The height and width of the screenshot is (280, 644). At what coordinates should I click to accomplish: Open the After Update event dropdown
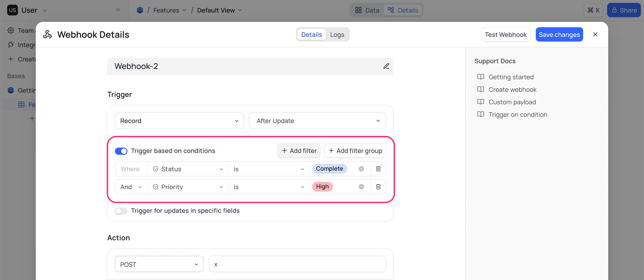tap(317, 121)
